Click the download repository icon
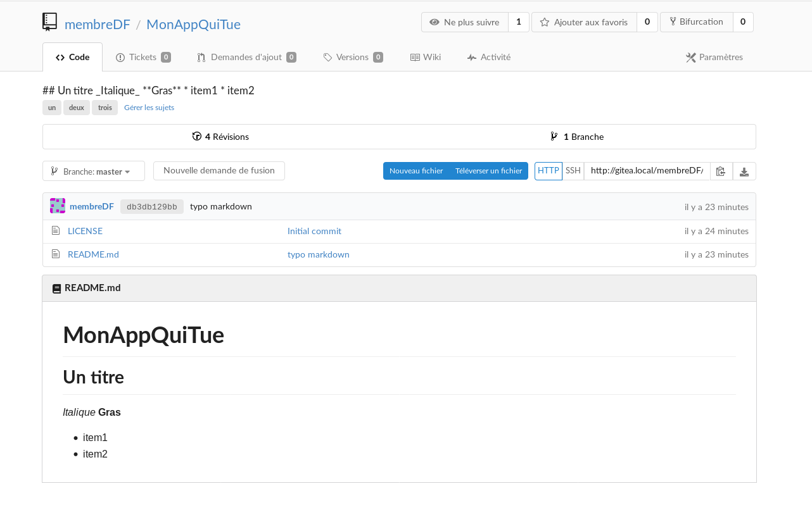Viewport: 812px width, 517px height. pyautogui.click(x=744, y=171)
